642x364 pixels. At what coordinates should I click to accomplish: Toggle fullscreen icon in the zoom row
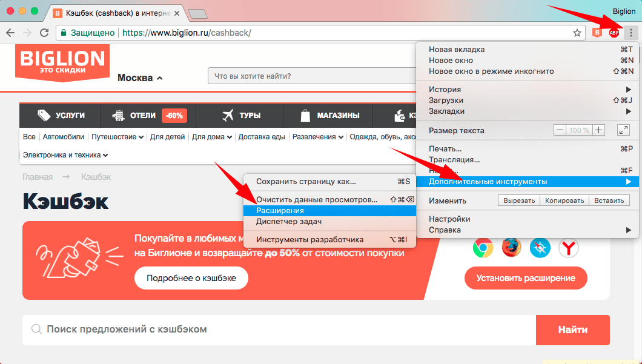click(x=623, y=130)
